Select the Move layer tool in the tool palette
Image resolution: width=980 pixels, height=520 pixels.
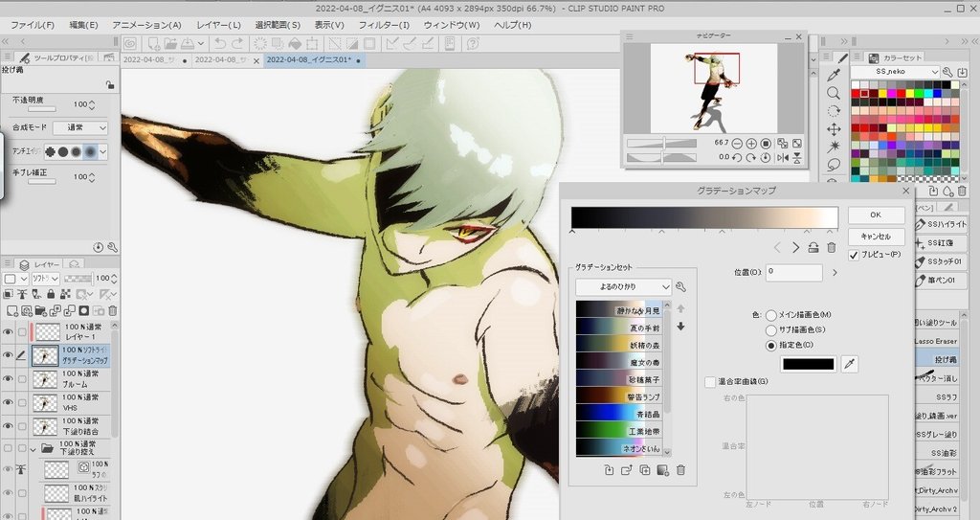[x=834, y=129]
